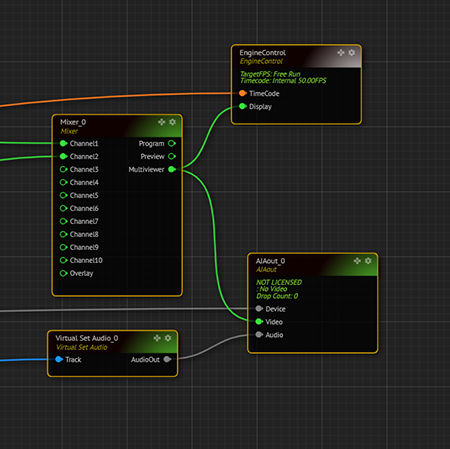The image size is (450, 449).
Task: Select the Display pin on EngineControl
Action: [243, 106]
